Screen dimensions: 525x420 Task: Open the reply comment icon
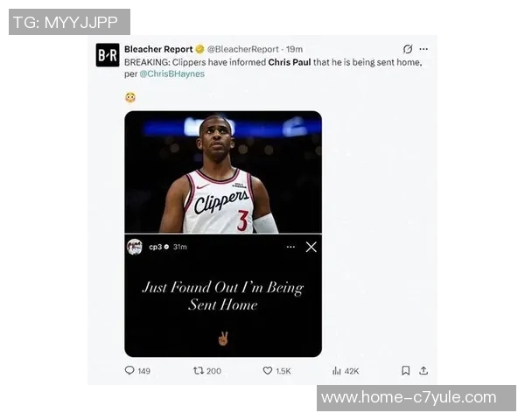point(129,370)
